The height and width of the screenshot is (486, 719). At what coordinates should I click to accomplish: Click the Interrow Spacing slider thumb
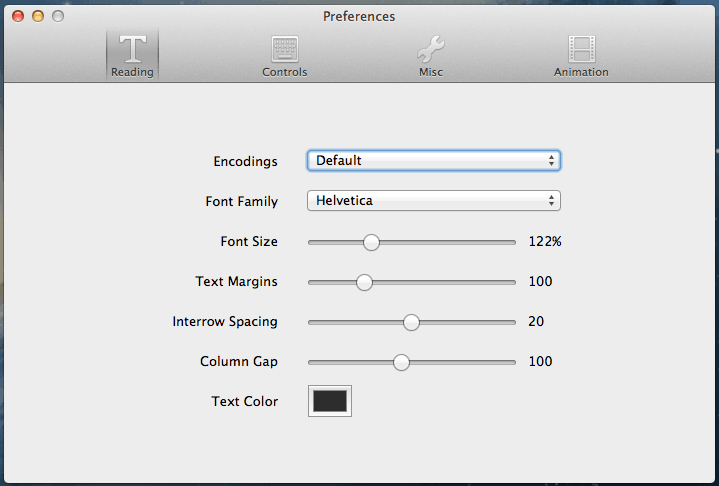click(x=411, y=322)
